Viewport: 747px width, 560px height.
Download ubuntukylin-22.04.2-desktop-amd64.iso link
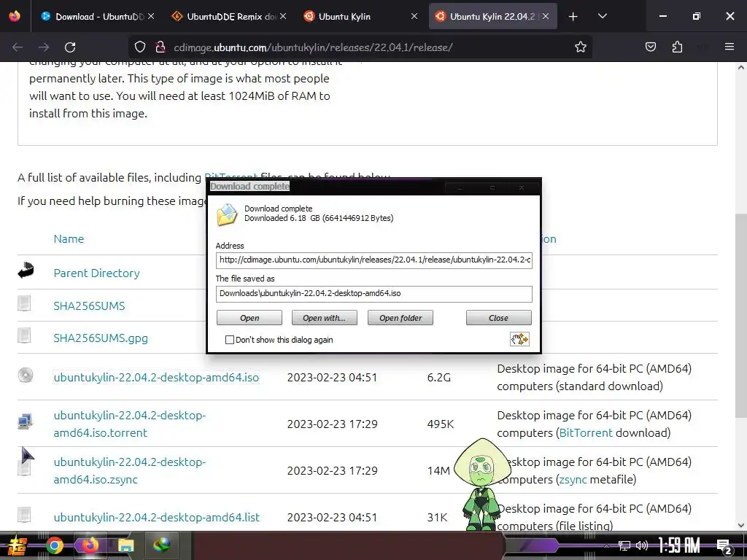click(156, 377)
